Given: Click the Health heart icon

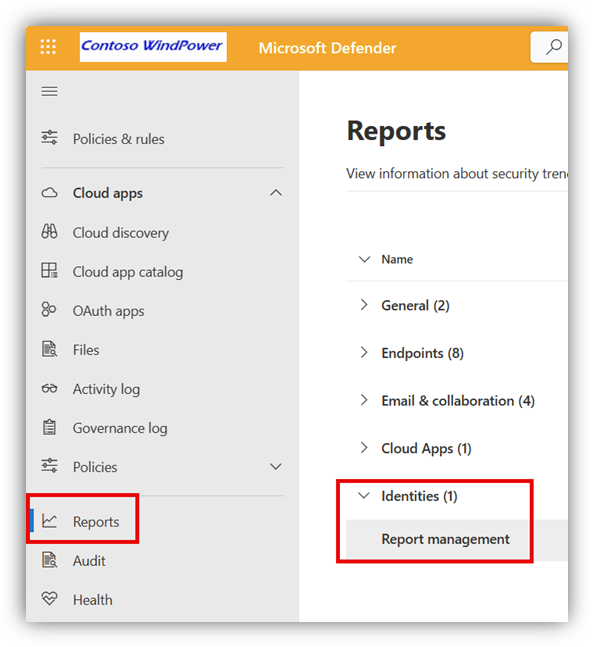Looking at the screenshot, I should (50, 598).
